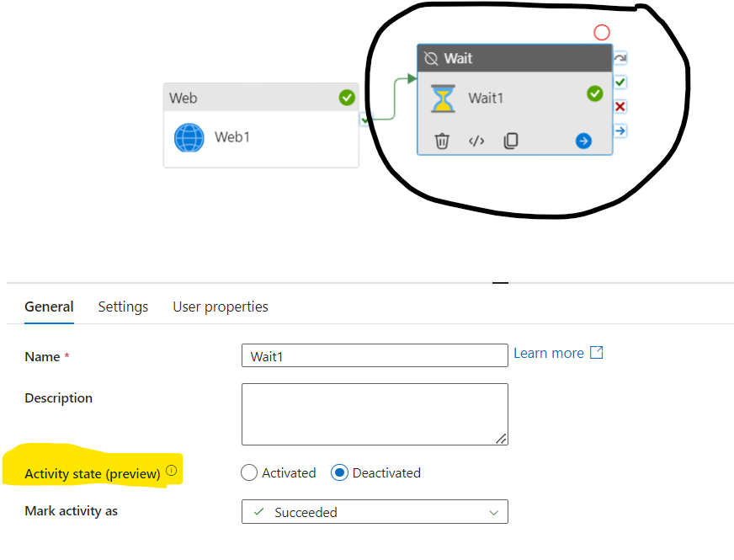Switch to the General tab
Viewport: 734px width, 560px height.
pyautogui.click(x=49, y=307)
